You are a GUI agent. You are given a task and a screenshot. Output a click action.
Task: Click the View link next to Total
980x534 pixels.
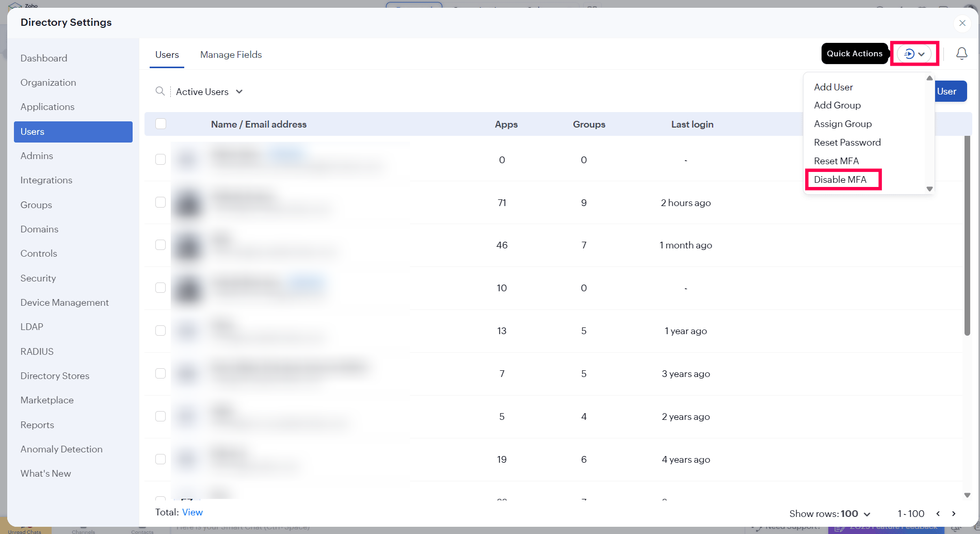point(192,512)
